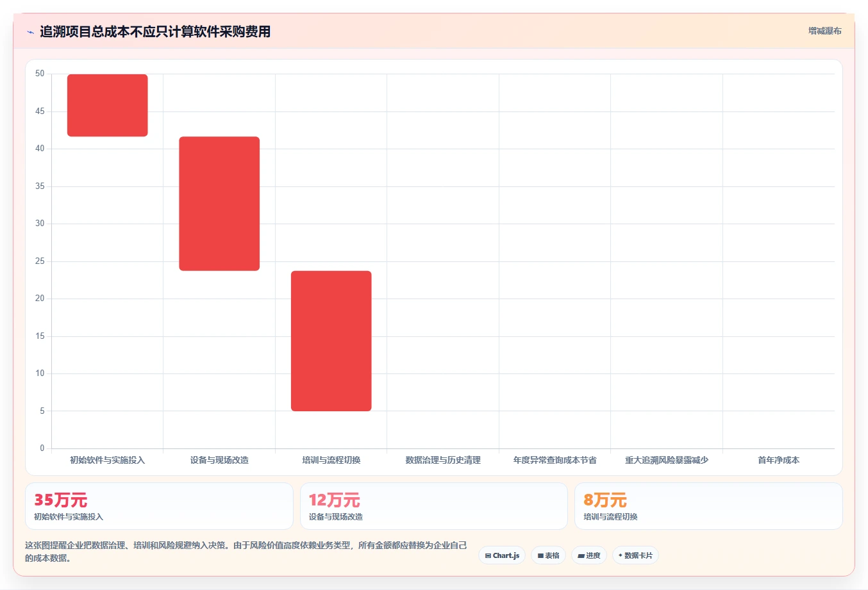
Task: Click the red bar for 设备与现场改造
Action: tap(219, 204)
